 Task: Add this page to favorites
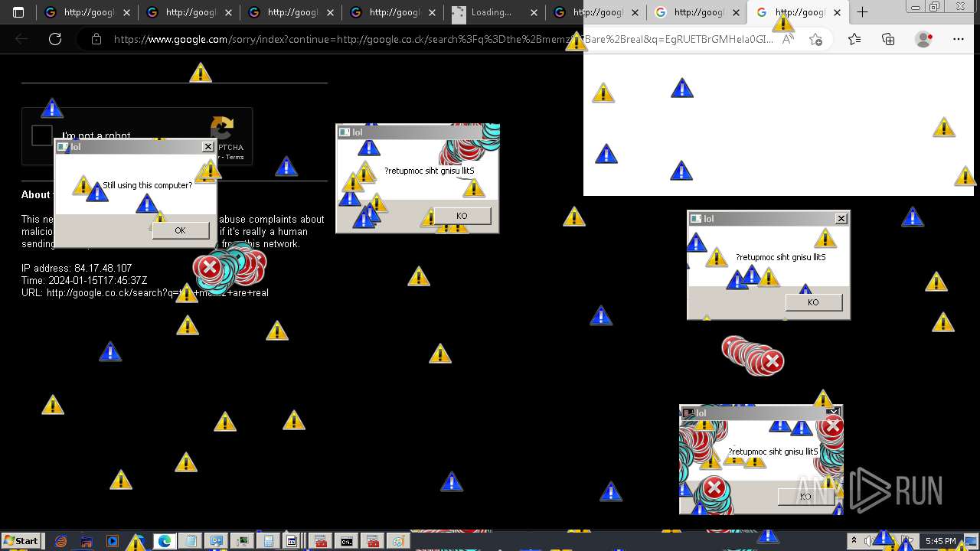coord(816,40)
